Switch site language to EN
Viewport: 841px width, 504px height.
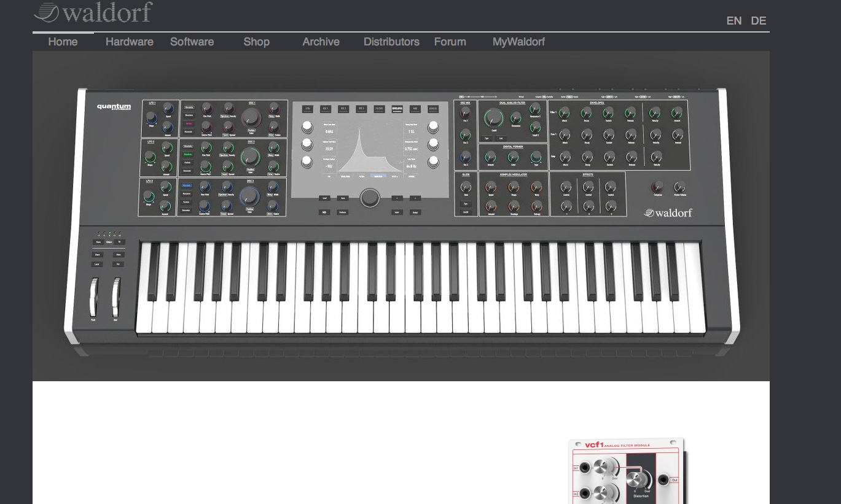click(x=733, y=21)
